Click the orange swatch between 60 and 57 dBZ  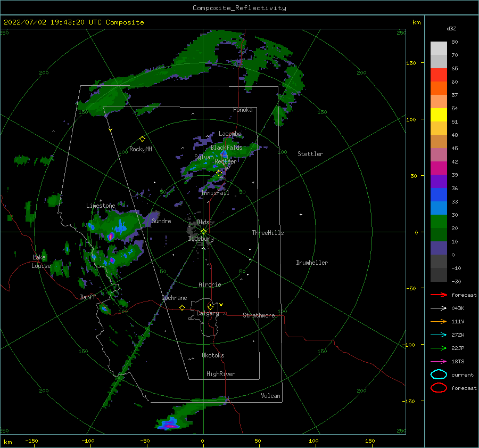(439, 88)
